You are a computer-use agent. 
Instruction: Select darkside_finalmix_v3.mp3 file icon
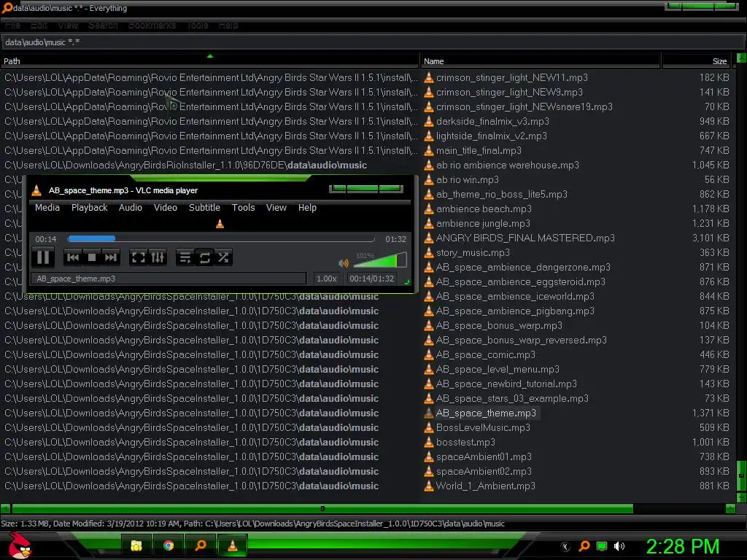click(429, 121)
